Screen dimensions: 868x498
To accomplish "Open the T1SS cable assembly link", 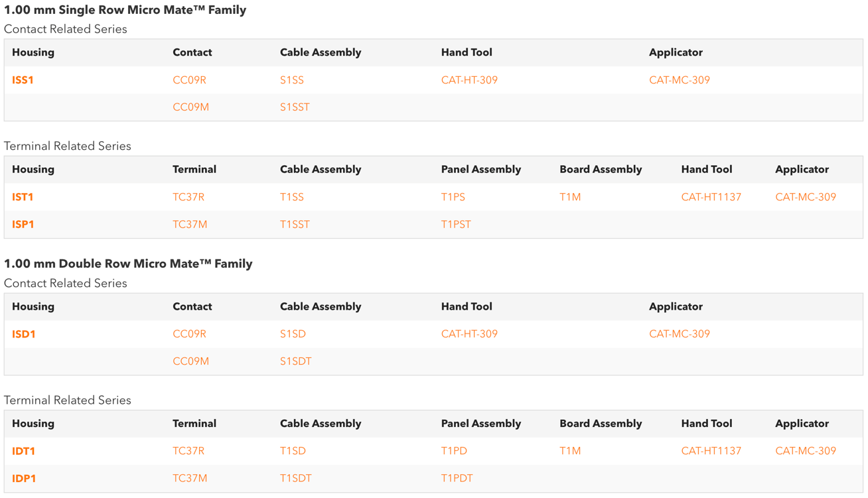I will (292, 197).
